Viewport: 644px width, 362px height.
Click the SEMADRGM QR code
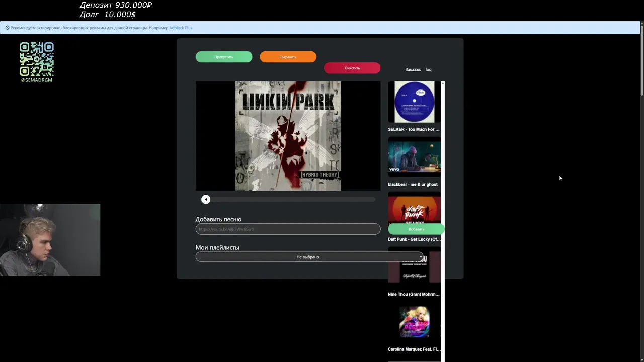[37, 59]
